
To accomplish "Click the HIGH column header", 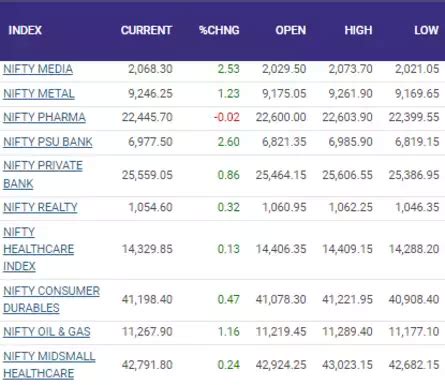I will (x=358, y=30).
